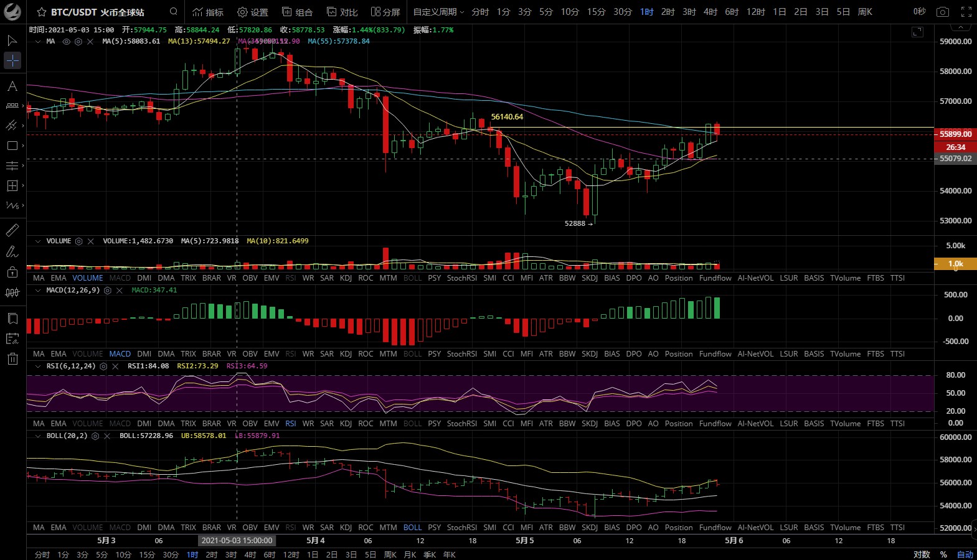
Task: Take a chart screenshot with camera icon
Action: [943, 12]
